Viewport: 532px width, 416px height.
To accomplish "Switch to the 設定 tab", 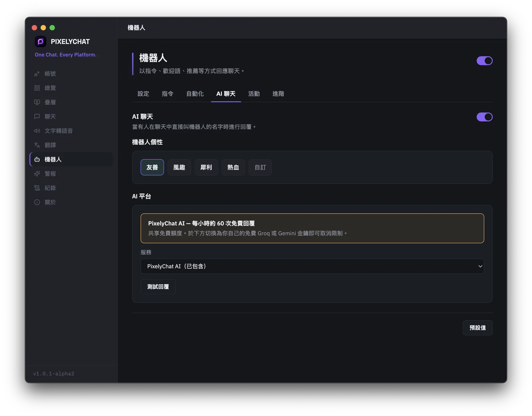I will pos(143,94).
